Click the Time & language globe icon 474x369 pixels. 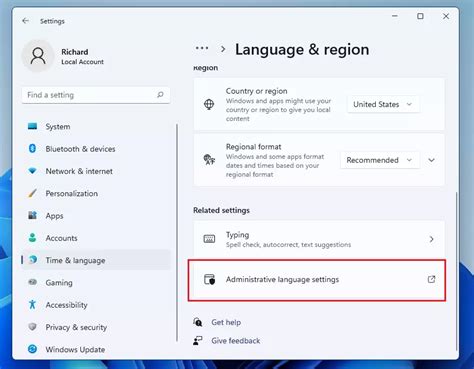33,260
